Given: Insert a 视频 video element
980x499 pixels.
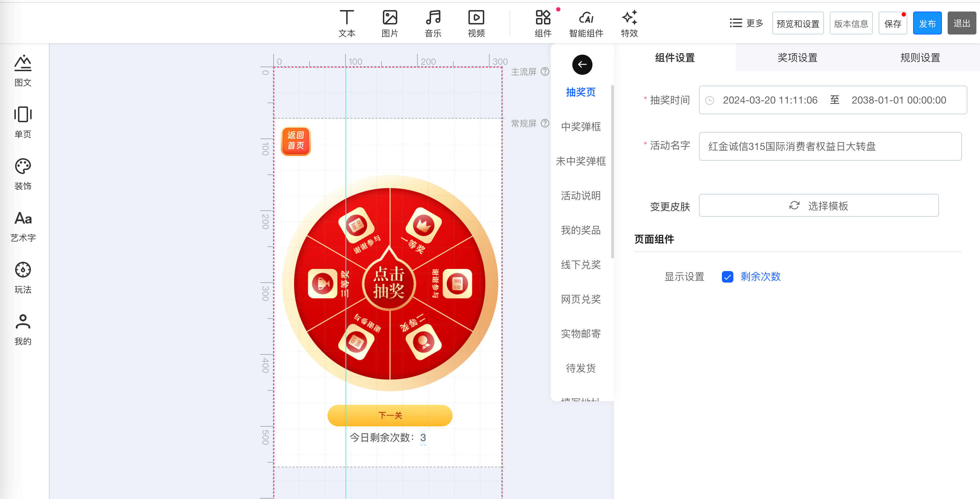Looking at the screenshot, I should click(x=476, y=24).
